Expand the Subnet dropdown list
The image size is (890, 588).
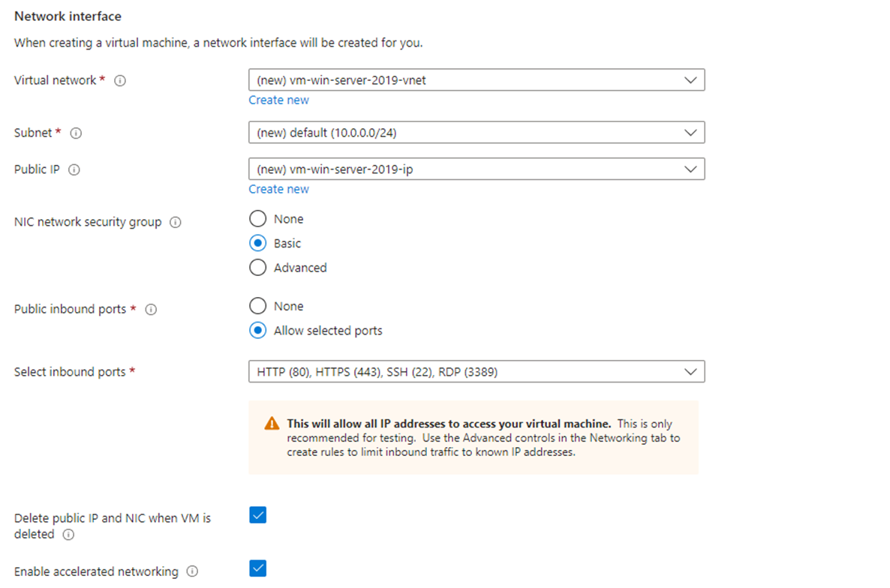(x=690, y=132)
